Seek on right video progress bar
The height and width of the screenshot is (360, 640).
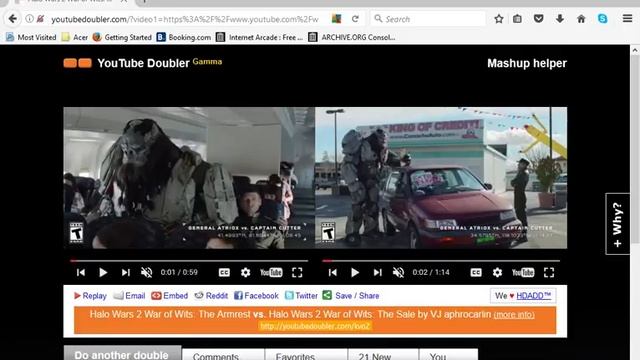pos(441,260)
